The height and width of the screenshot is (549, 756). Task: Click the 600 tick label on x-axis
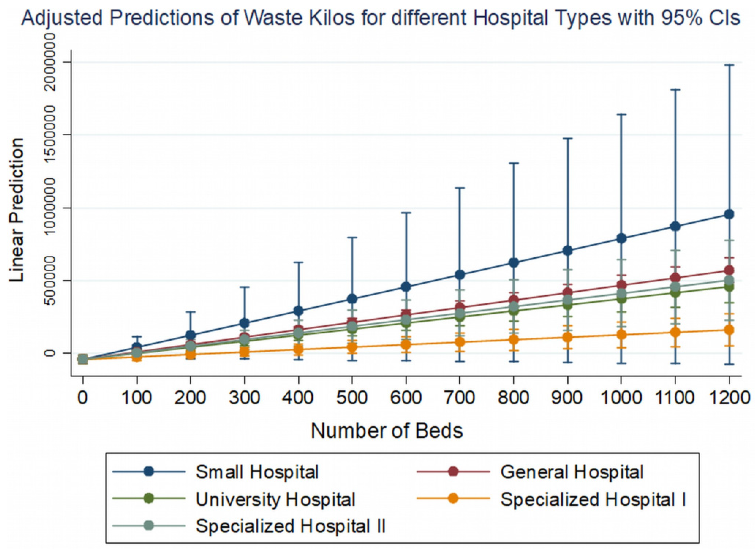(406, 398)
